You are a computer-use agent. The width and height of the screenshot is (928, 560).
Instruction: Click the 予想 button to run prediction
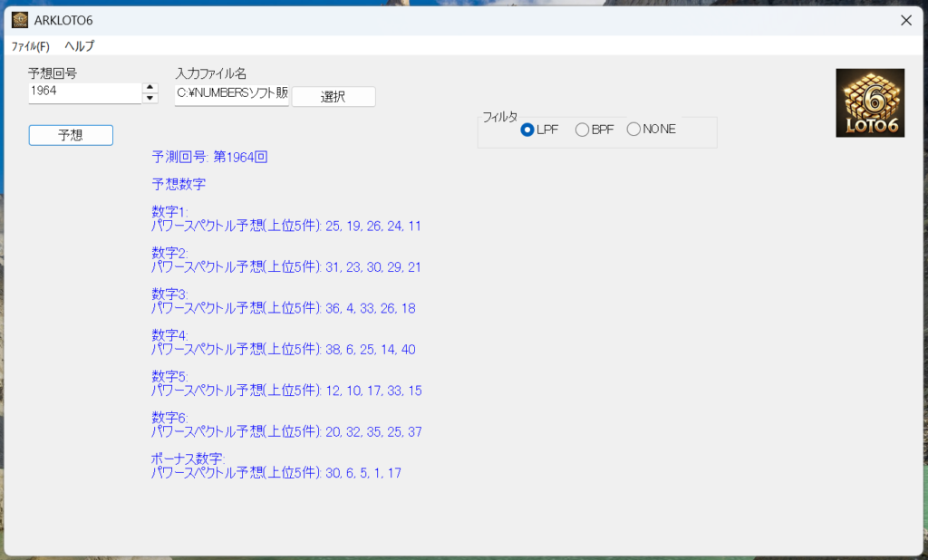(x=71, y=135)
